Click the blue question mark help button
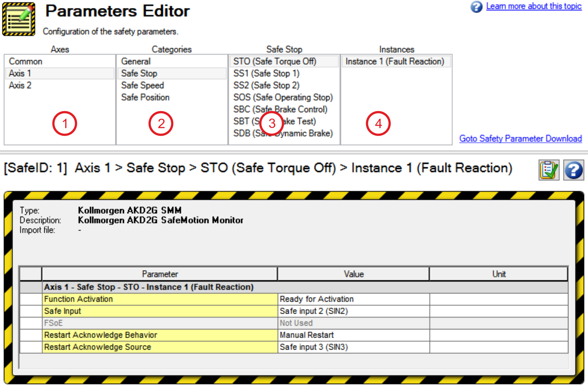 [574, 170]
